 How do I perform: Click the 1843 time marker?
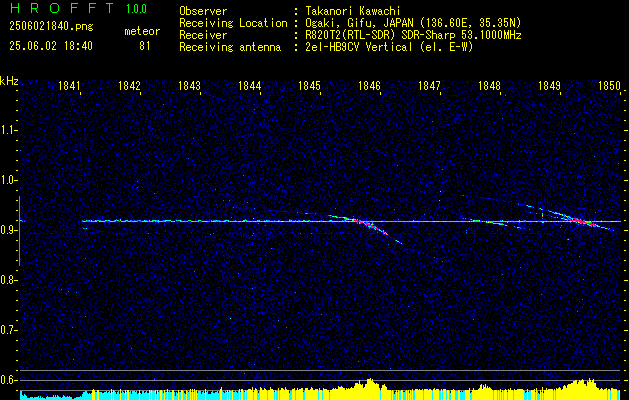(x=189, y=86)
